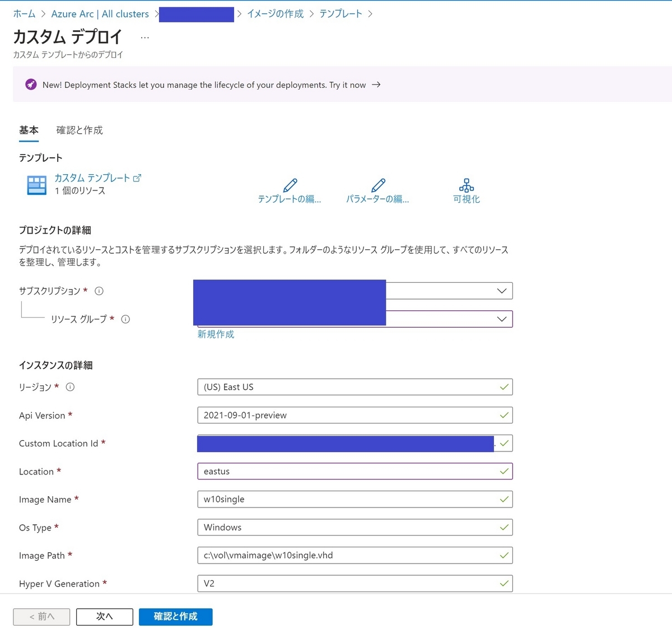This screenshot has width=672, height=638.
Task: Click the プロジェクトの詳細 heading
Action: (55, 230)
